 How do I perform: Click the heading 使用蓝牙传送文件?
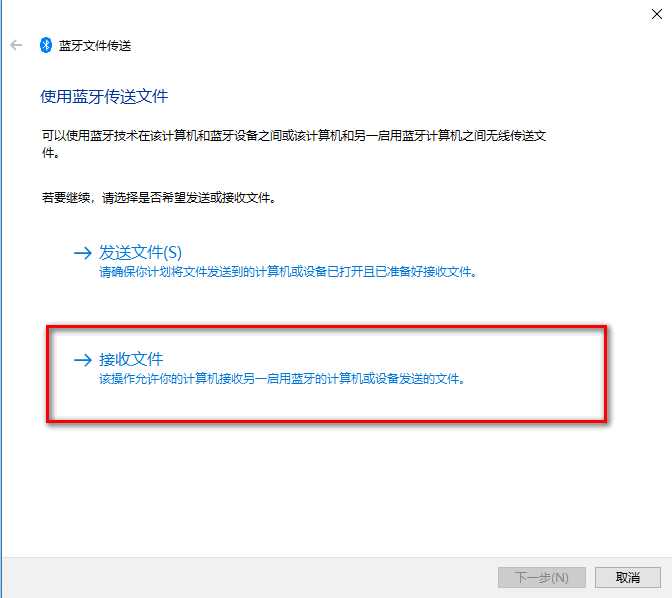(x=104, y=96)
